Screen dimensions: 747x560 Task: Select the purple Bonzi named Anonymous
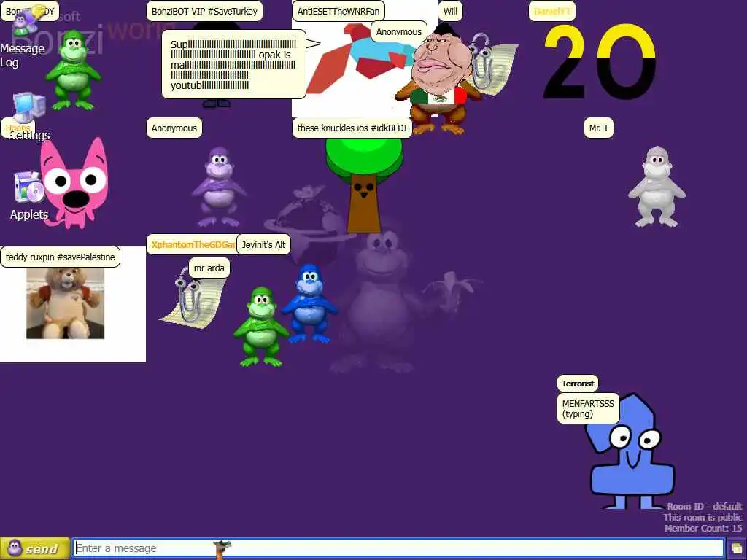coord(219,187)
